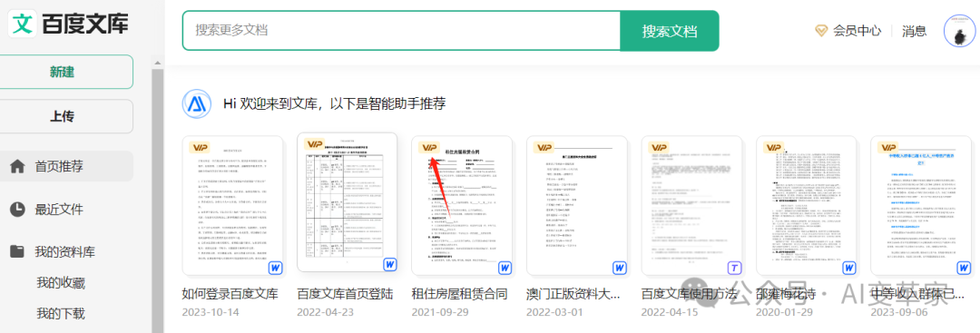This screenshot has width=980, height=333.
Task: Open 消息 notifications
Action: [915, 31]
